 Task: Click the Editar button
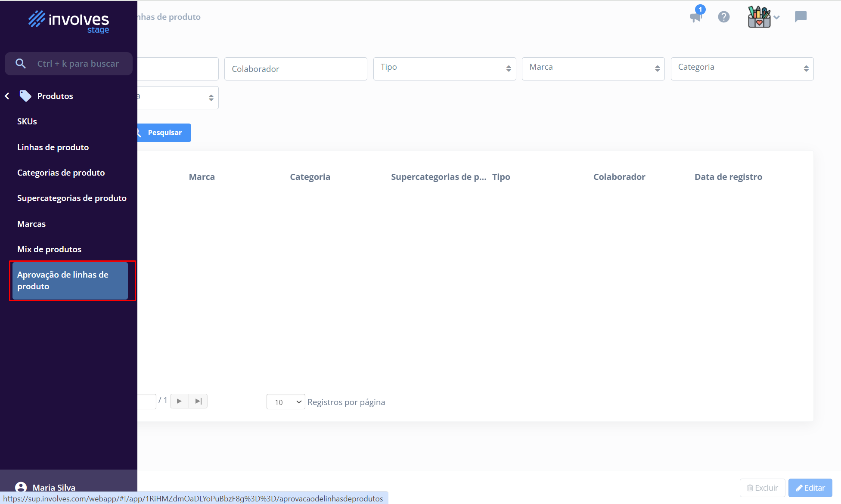[810, 488]
